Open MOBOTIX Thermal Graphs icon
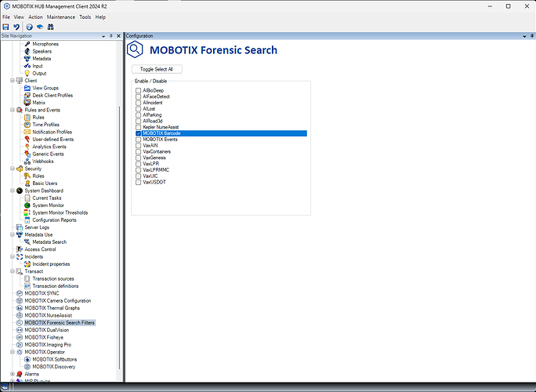The height and width of the screenshot is (392, 536). (20, 308)
